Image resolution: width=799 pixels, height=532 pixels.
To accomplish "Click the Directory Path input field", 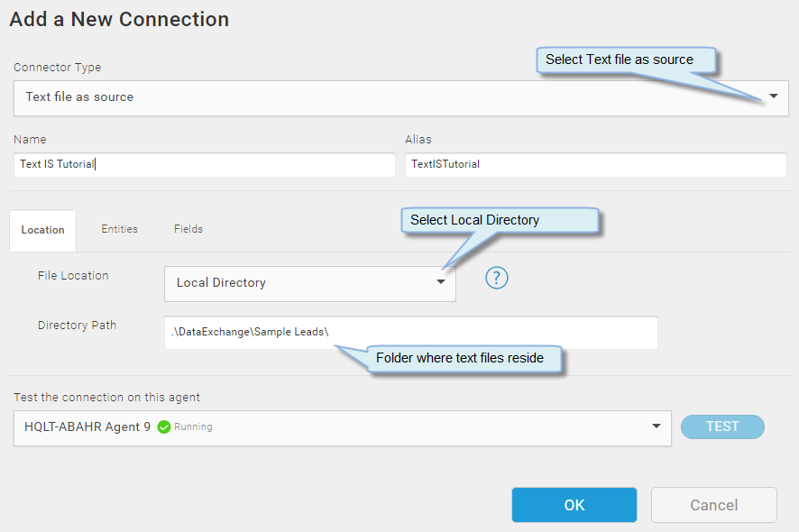I will coord(410,332).
